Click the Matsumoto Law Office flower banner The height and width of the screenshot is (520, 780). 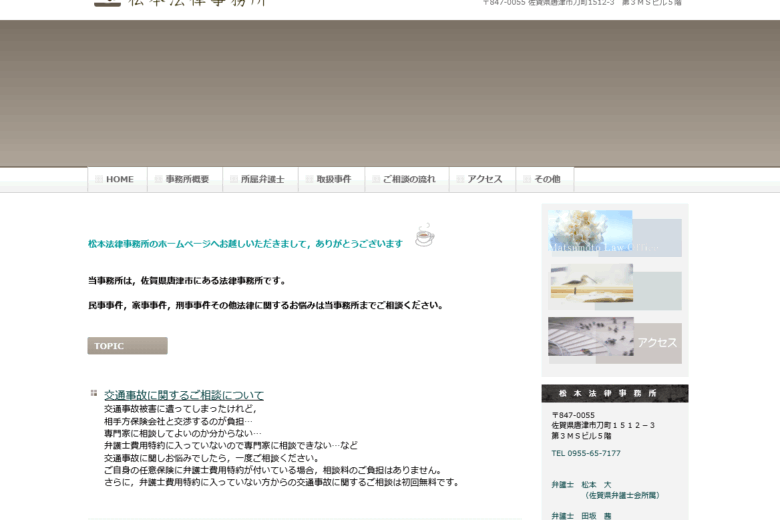pyautogui.click(x=614, y=234)
